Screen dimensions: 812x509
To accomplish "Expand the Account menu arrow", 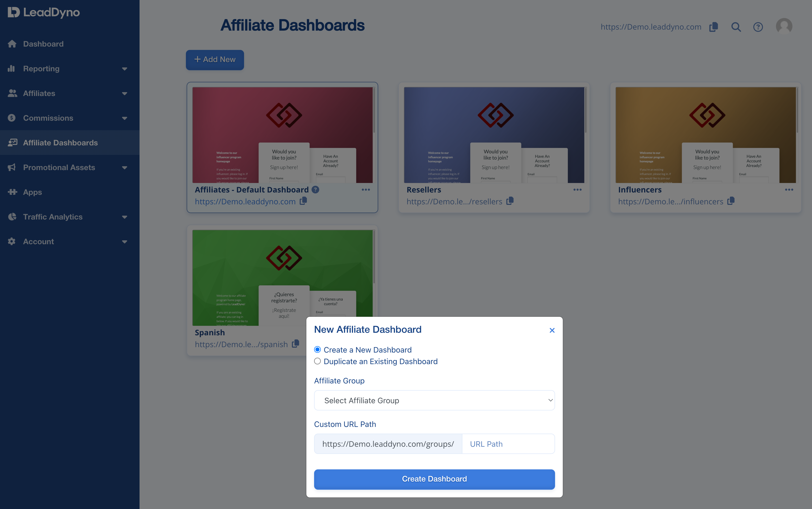I will tap(125, 242).
